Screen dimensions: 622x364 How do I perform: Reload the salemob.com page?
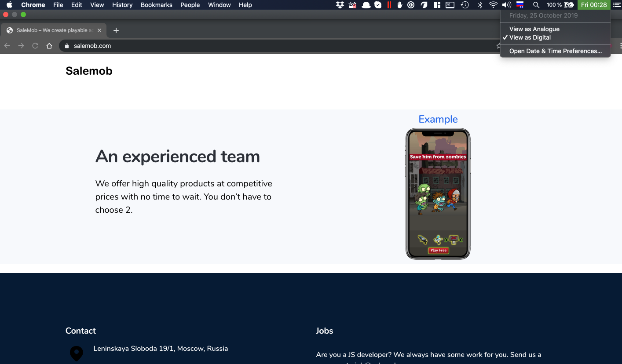click(35, 46)
